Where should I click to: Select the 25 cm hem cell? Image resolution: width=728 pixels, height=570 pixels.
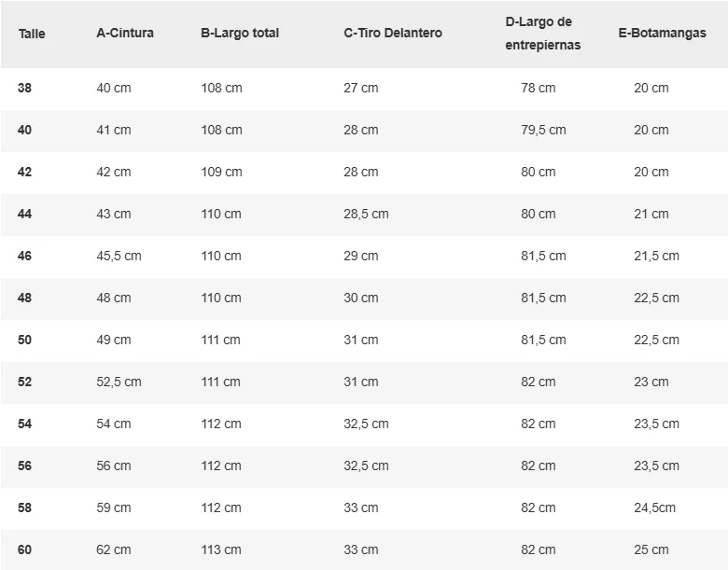tap(651, 550)
